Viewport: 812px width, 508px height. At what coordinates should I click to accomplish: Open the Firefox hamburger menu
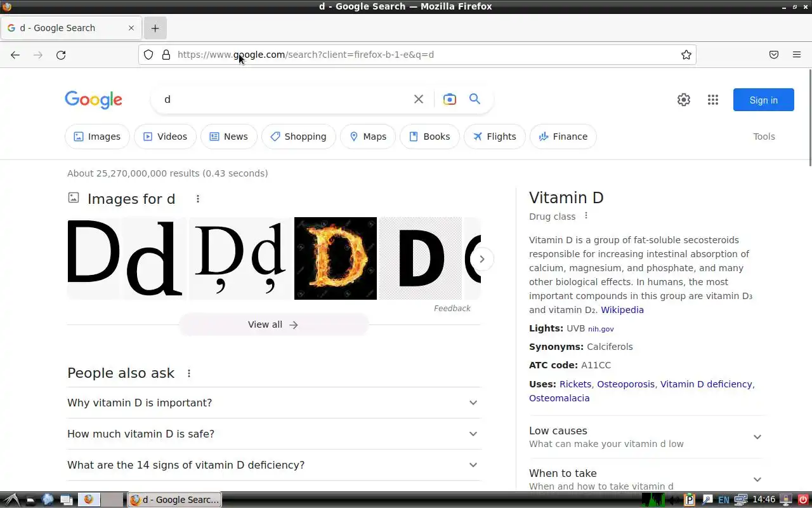797,55
